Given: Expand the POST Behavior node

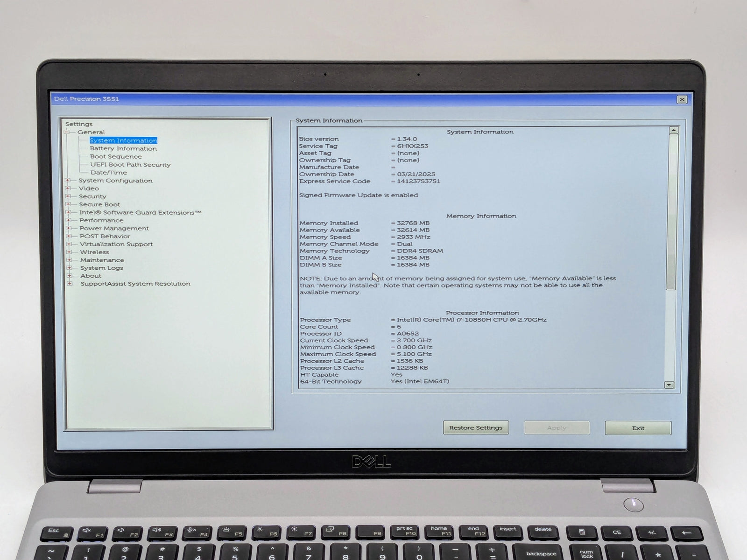Looking at the screenshot, I should coord(69,236).
